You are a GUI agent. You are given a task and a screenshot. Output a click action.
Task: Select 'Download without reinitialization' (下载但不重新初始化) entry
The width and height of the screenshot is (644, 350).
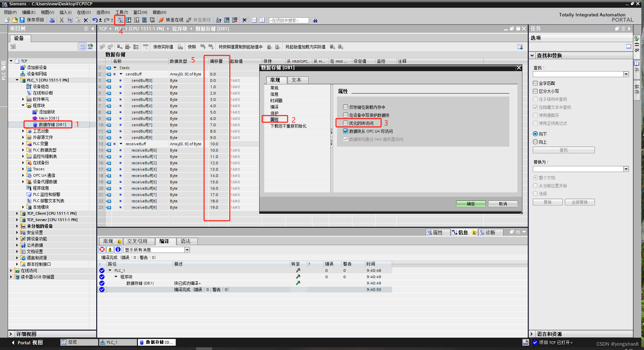288,126
